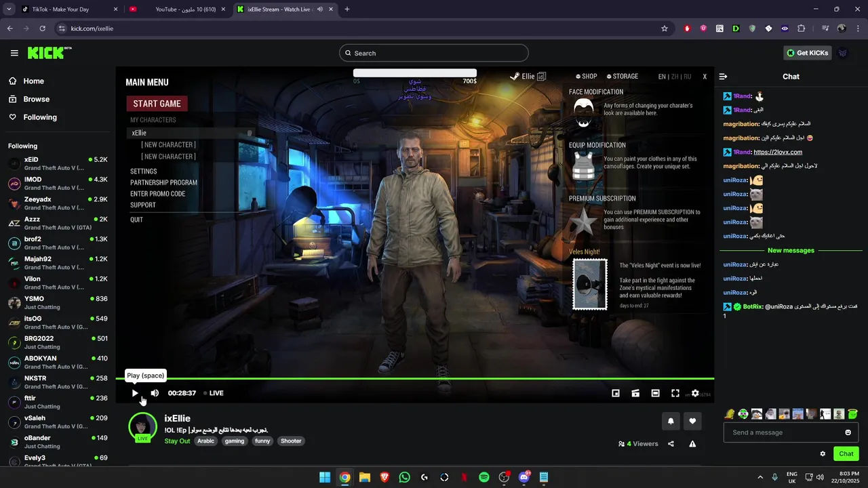Open Zeeyadx's channel

[58, 203]
